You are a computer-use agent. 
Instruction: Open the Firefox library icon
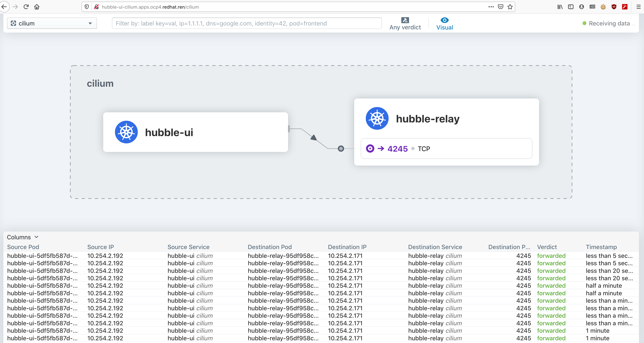click(560, 7)
